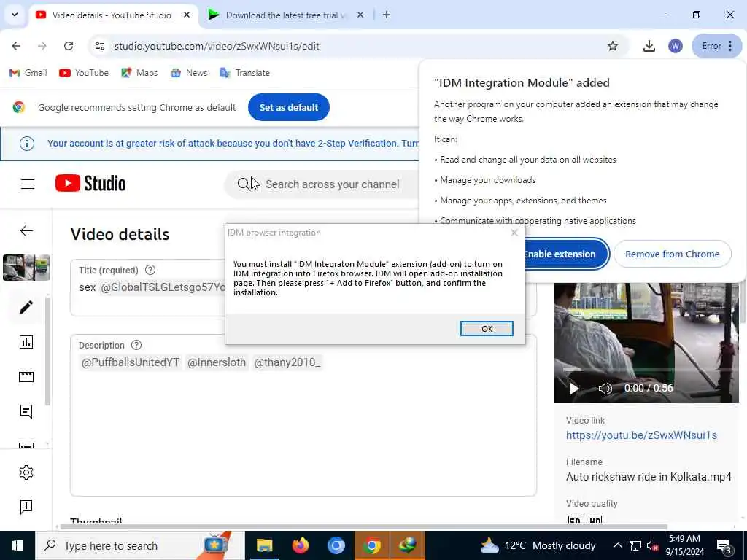Image resolution: width=747 pixels, height=560 pixels.
Task: Open the Settings gear icon in sidebar
Action: [26, 472]
